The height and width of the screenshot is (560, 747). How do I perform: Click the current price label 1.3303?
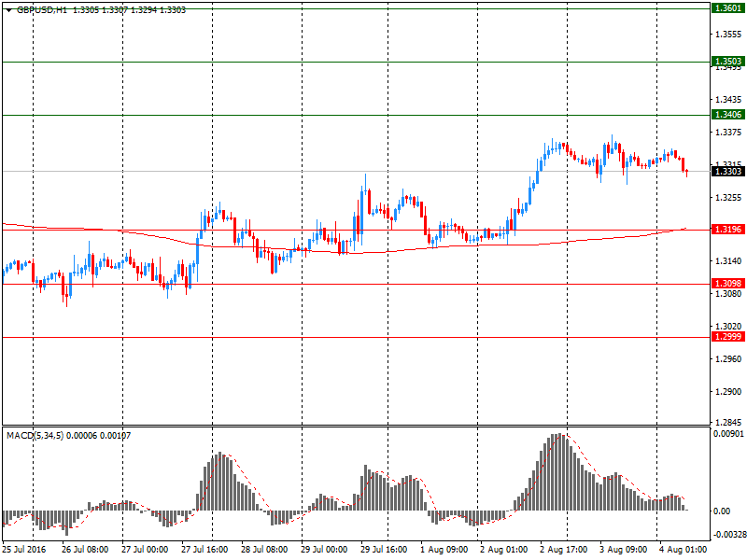[x=727, y=171]
